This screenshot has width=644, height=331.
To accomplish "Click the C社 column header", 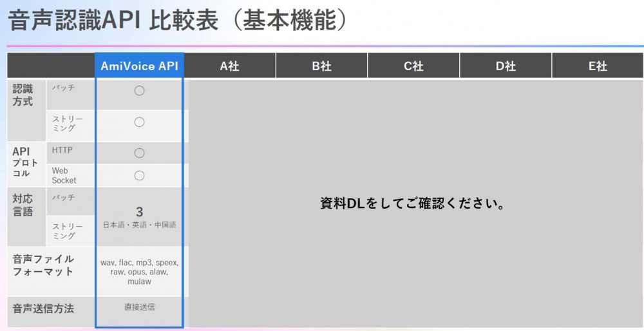I will (413, 66).
